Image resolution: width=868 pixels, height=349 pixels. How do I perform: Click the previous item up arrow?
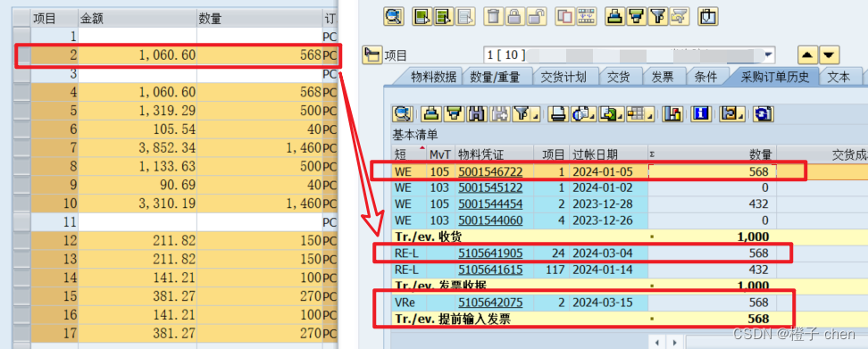click(x=807, y=54)
